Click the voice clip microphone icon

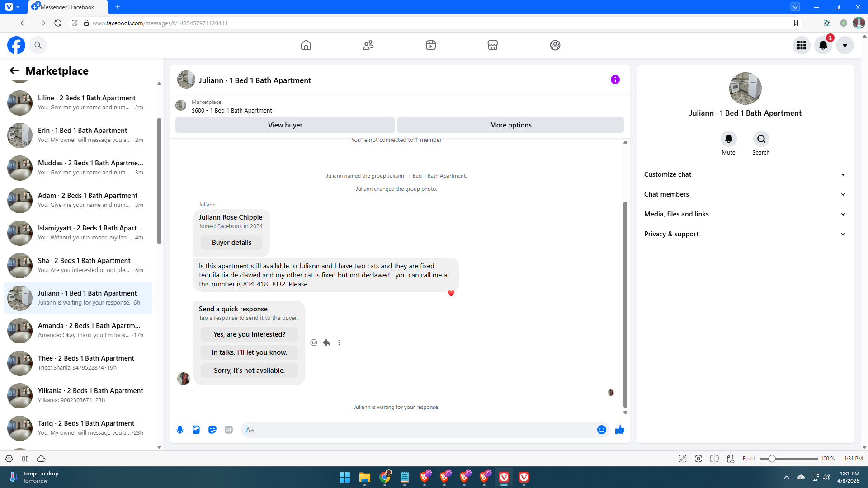180,430
